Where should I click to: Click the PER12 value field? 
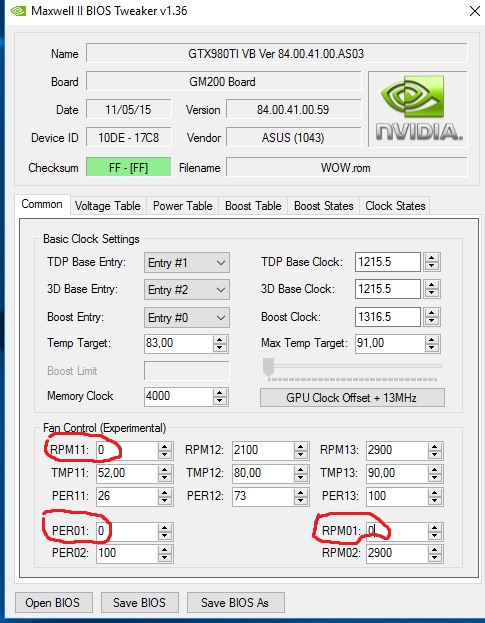[263, 496]
